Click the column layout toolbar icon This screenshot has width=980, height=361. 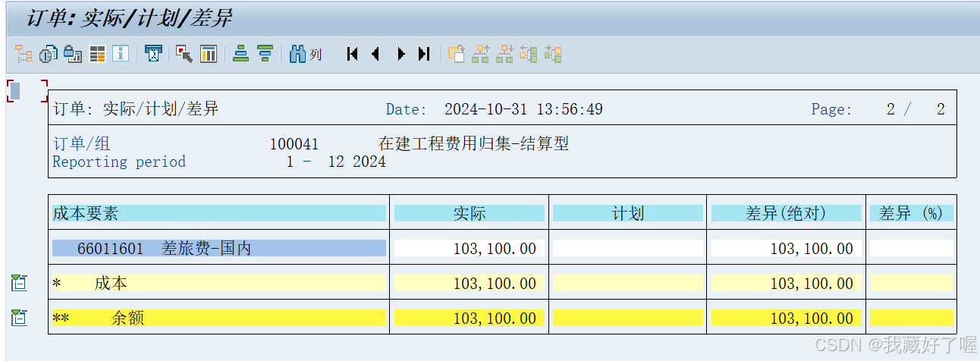[209, 54]
